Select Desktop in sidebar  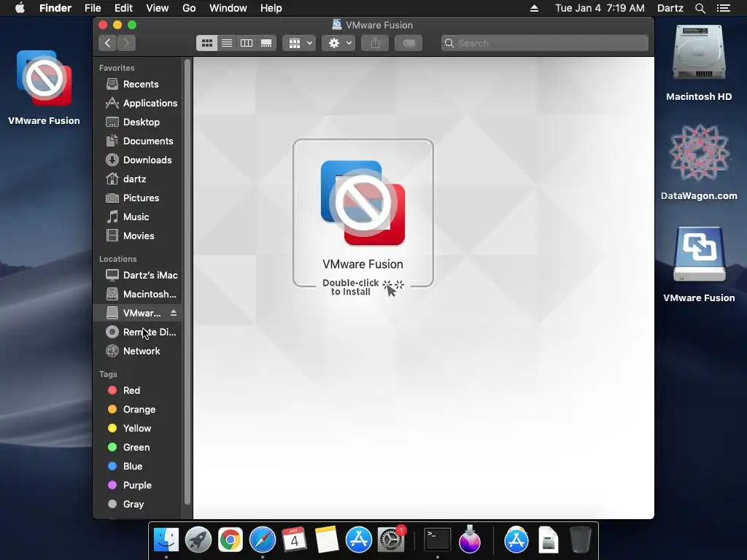pos(138,122)
